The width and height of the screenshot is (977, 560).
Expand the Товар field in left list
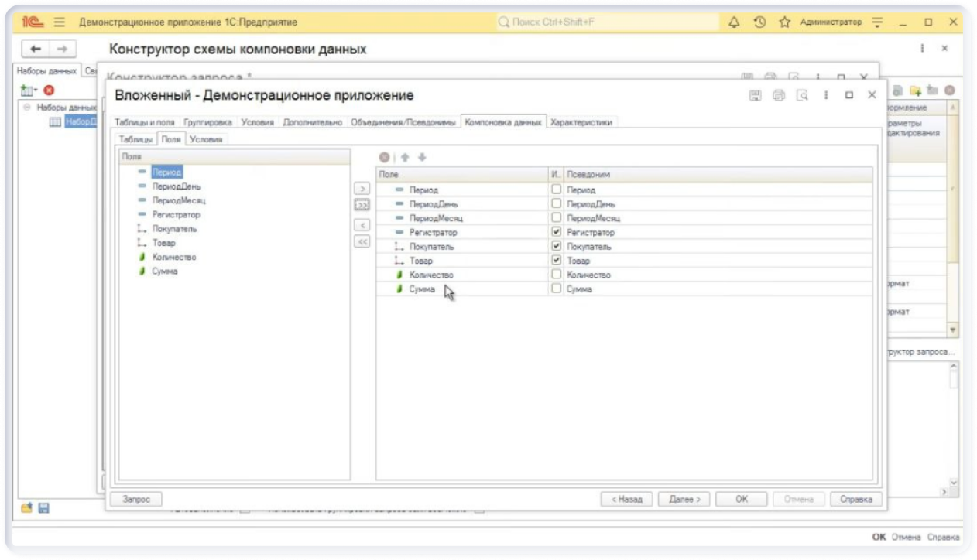(x=142, y=243)
